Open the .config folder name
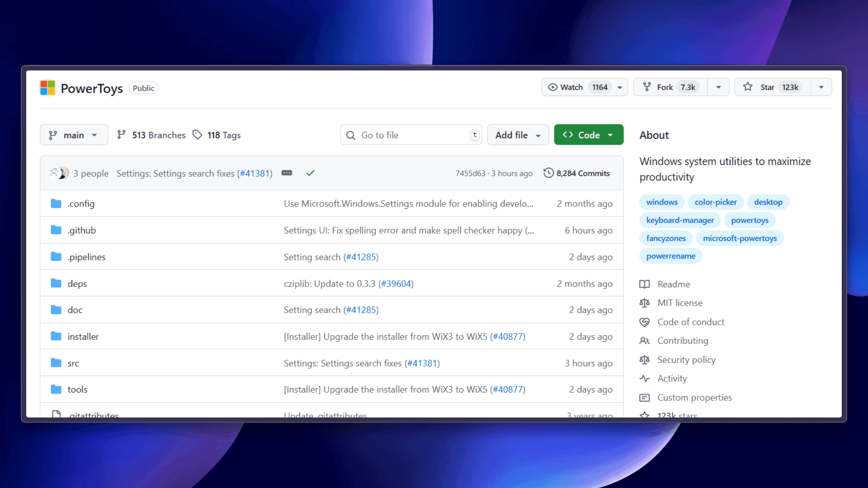This screenshot has height=488, width=868. pyautogui.click(x=81, y=204)
